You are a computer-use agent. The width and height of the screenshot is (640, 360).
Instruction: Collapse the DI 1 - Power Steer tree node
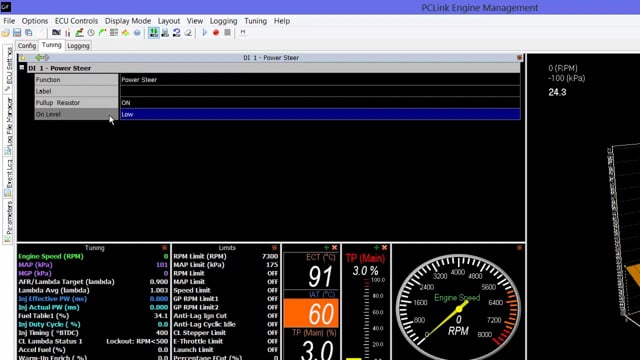pyautogui.click(x=22, y=68)
